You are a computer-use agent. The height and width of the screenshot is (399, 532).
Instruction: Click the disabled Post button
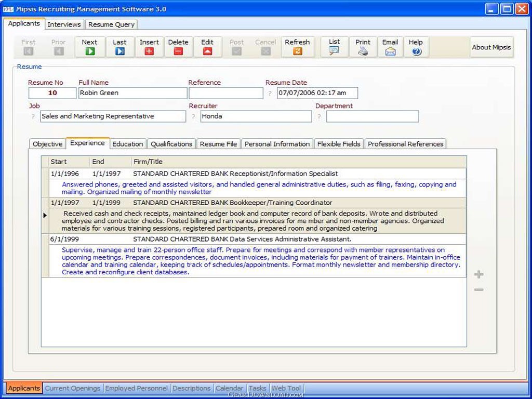236,47
